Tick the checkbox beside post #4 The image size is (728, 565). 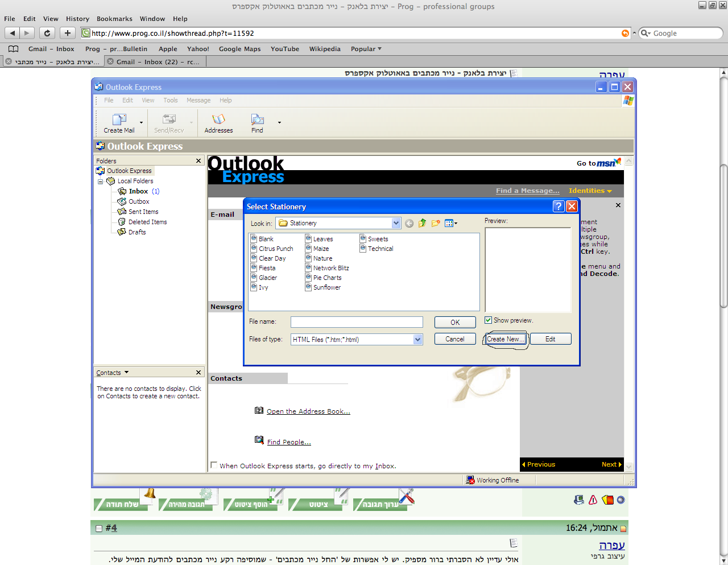(100, 528)
